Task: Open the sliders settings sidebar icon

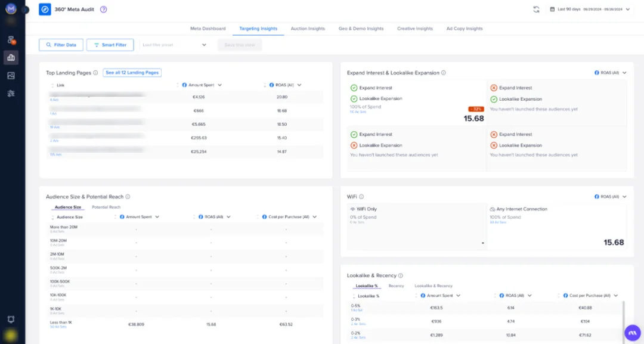Action: tap(11, 94)
